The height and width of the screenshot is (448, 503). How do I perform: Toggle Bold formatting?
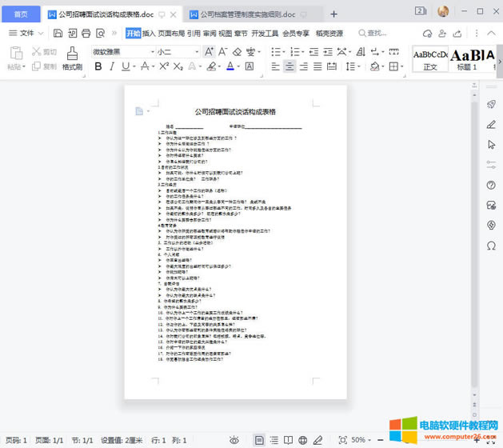(98, 67)
